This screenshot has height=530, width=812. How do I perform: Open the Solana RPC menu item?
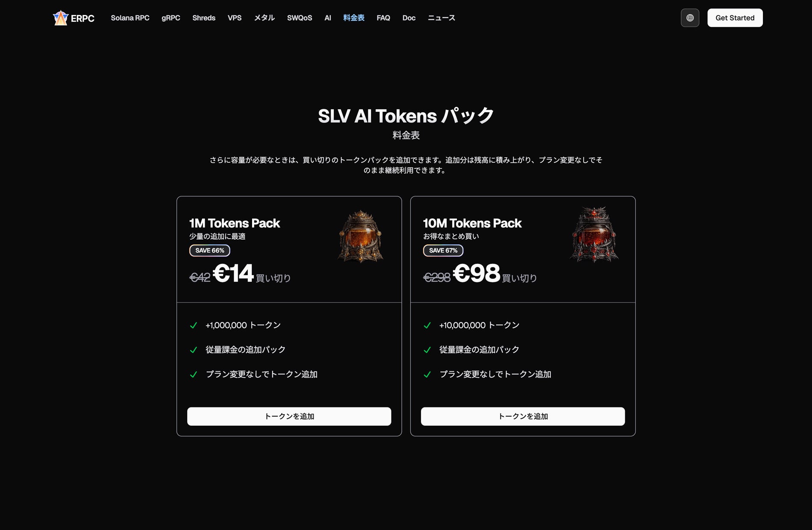(130, 18)
